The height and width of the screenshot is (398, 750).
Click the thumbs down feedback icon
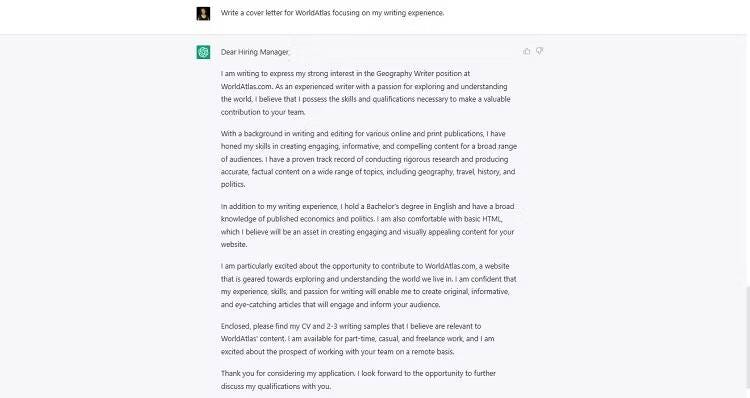coord(540,51)
